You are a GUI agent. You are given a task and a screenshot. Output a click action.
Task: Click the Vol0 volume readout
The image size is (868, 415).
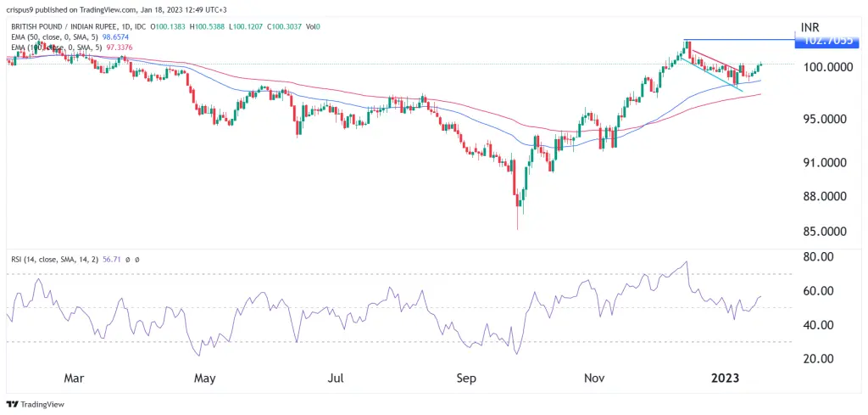click(313, 26)
